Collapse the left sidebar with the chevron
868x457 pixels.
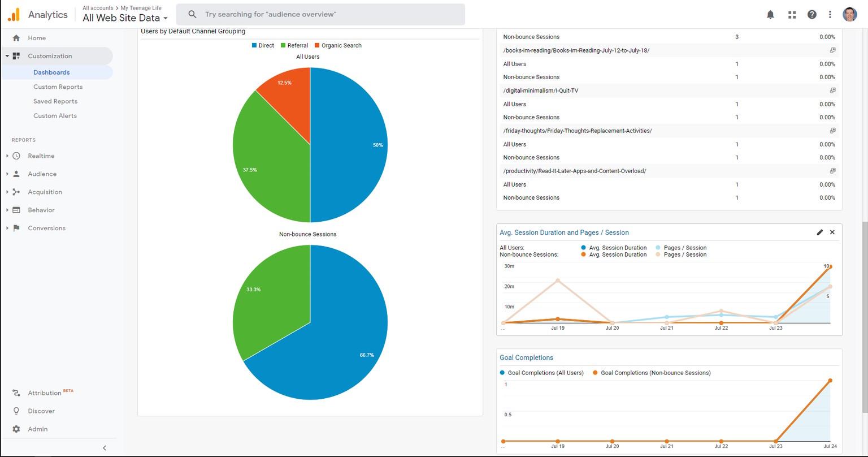105,448
